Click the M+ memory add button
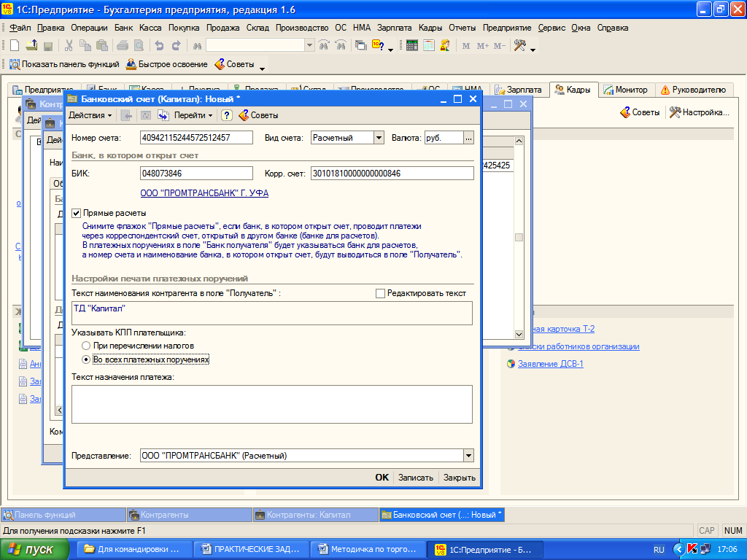This screenshot has height=560, width=747. click(x=483, y=46)
